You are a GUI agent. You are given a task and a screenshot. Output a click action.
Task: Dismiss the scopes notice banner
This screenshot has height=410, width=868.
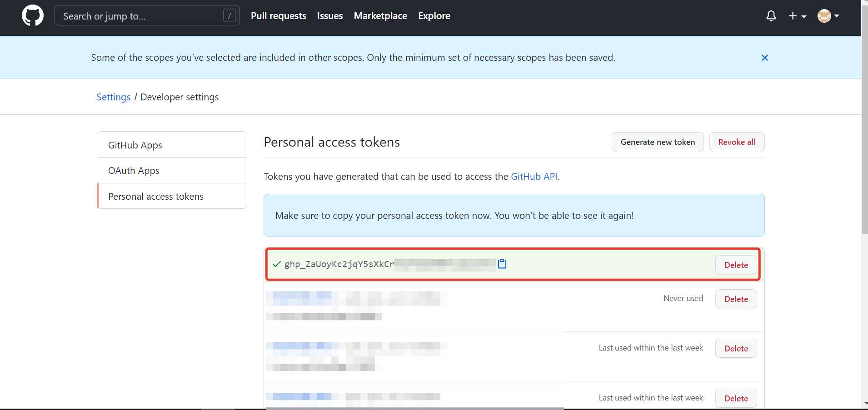point(764,58)
